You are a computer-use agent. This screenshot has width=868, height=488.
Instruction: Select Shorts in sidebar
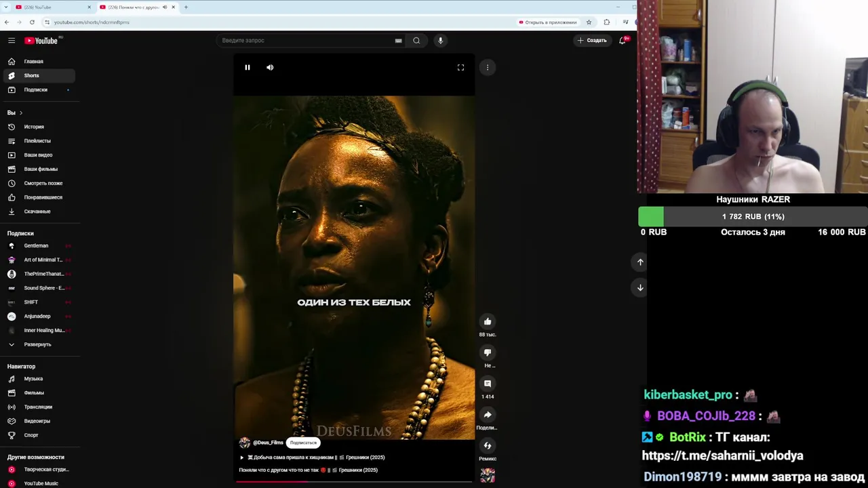(39, 76)
